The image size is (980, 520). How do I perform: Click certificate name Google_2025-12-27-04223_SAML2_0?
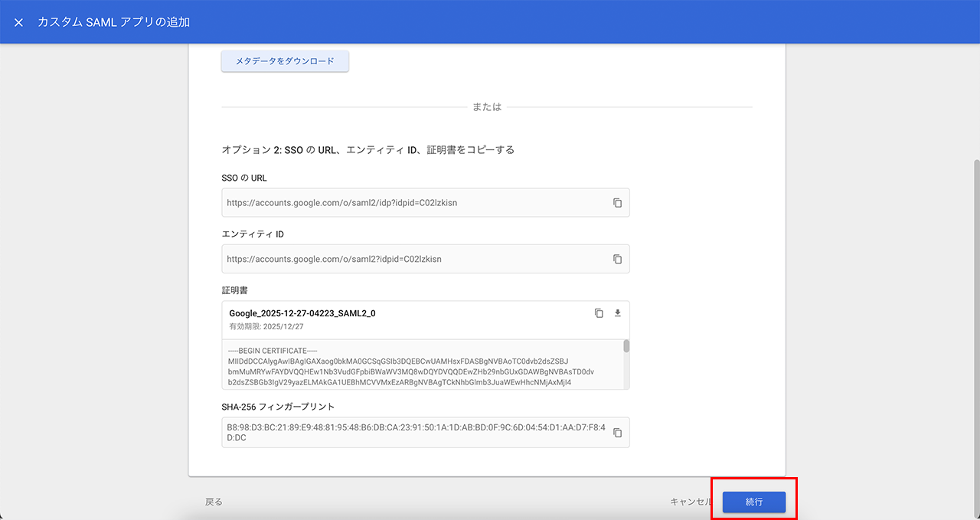pyautogui.click(x=302, y=313)
